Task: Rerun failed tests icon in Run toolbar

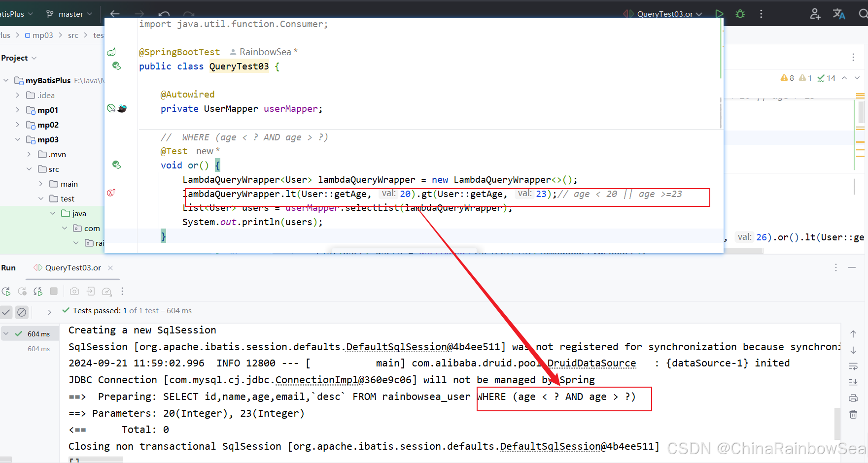Action: [x=22, y=291]
